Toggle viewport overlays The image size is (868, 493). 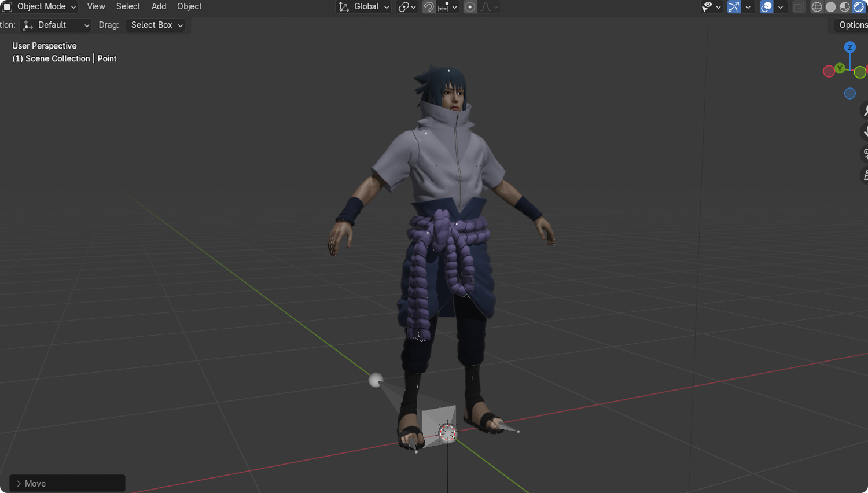pos(766,7)
